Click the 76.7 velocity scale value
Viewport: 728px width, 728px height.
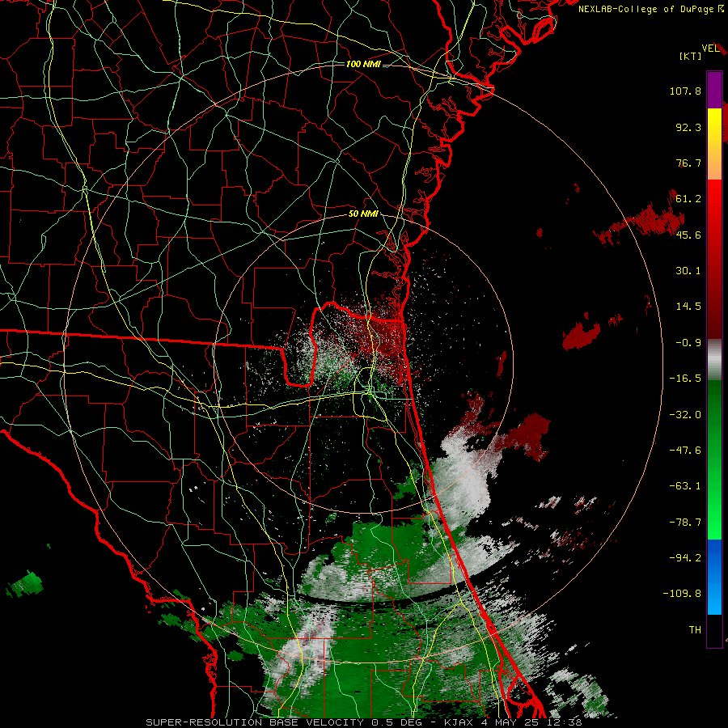[x=688, y=163]
